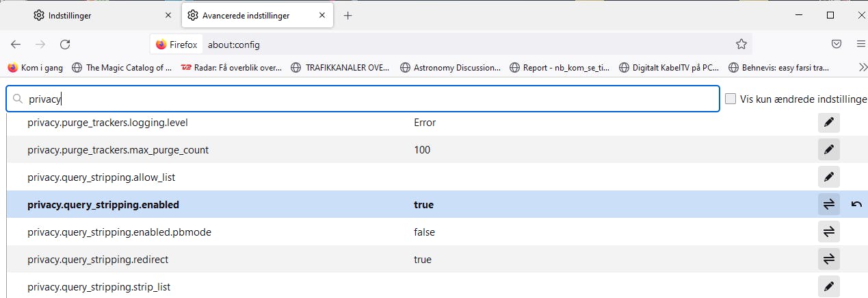Show more bookmarks with chevron button
The height and width of the screenshot is (298, 868).
click(862, 67)
